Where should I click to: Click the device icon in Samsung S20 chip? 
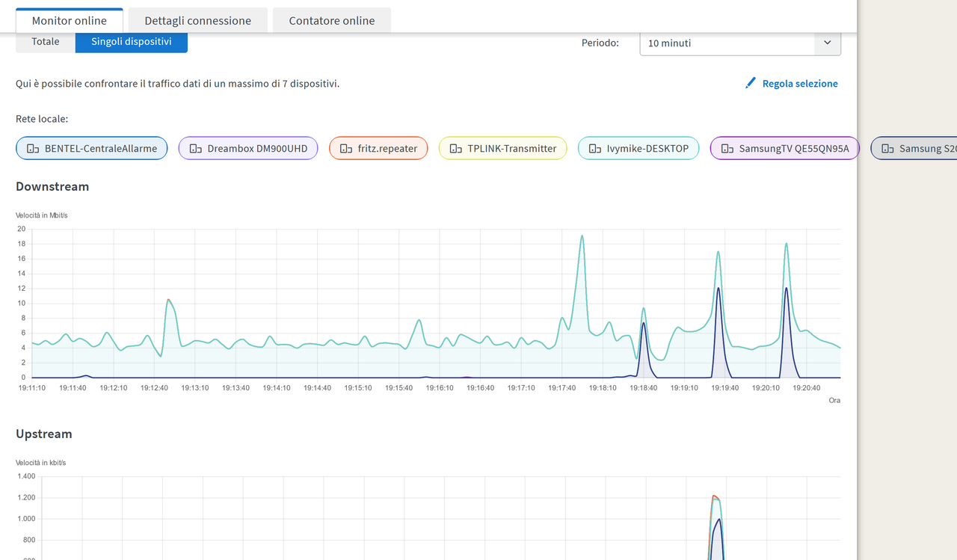point(887,149)
